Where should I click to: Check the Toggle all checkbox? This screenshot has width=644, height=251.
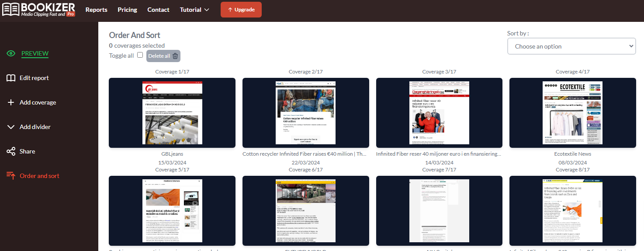(140, 55)
